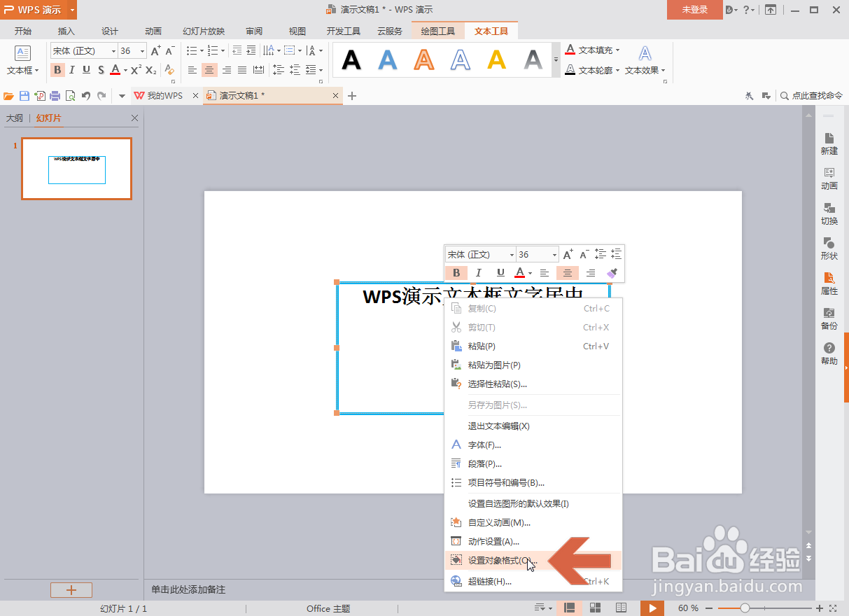
Task: Save the presentation with disk icon
Action: click(x=24, y=96)
